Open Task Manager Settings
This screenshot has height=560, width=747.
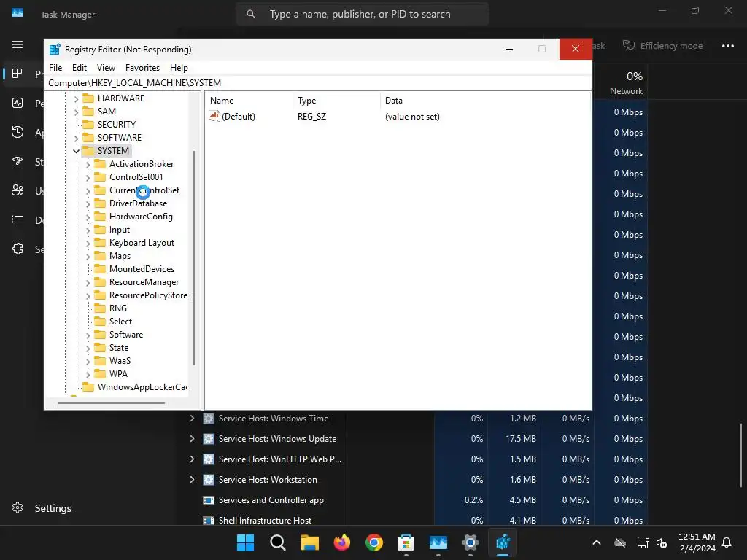pyautogui.click(x=42, y=508)
